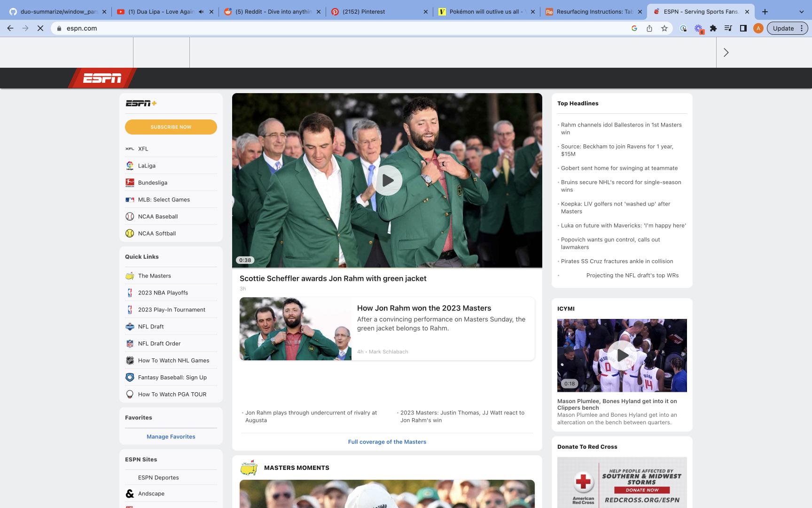The width and height of the screenshot is (812, 508).
Task: Click the Subscribe Now button
Action: 171,127
